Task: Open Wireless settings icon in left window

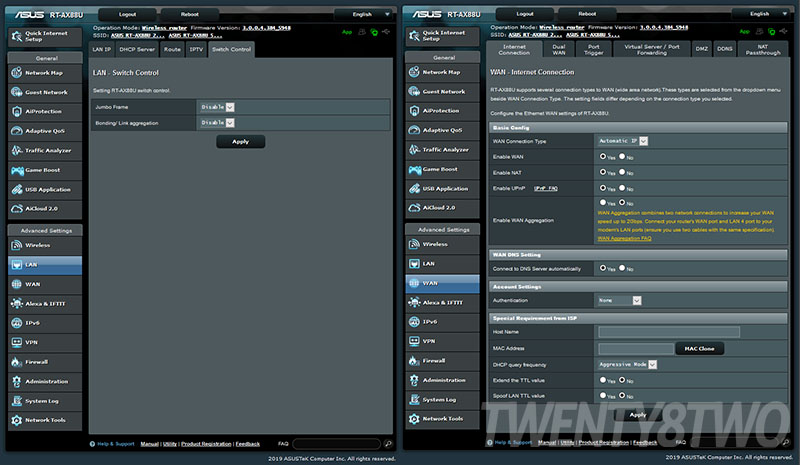Action: (16, 245)
